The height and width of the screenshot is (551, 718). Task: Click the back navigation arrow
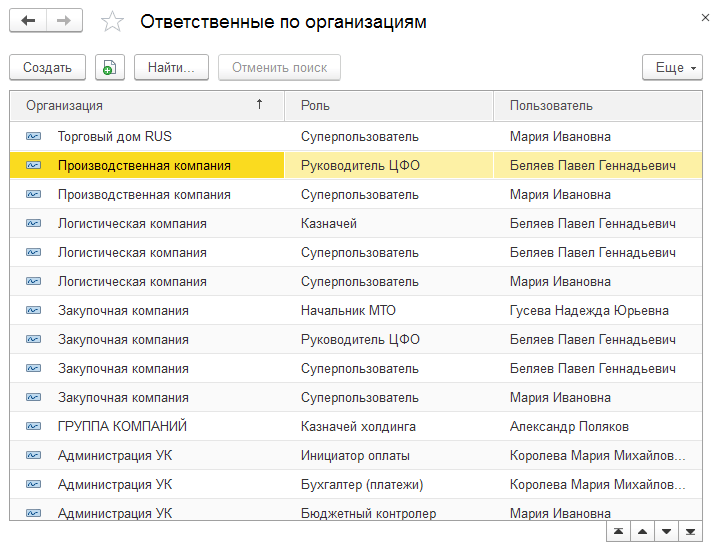(x=28, y=21)
